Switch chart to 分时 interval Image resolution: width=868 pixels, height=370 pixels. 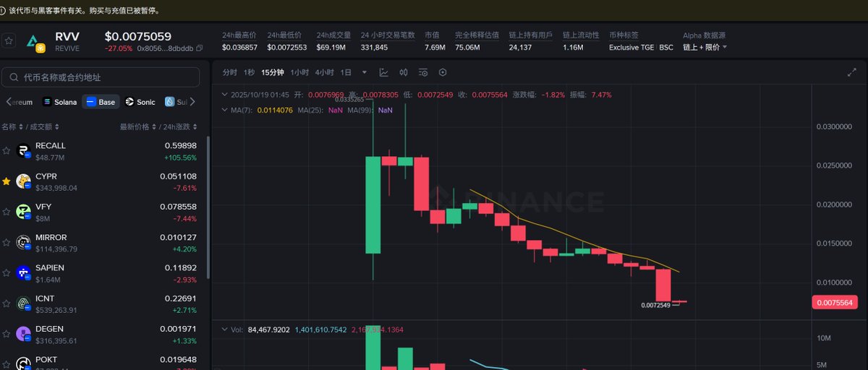pos(229,72)
